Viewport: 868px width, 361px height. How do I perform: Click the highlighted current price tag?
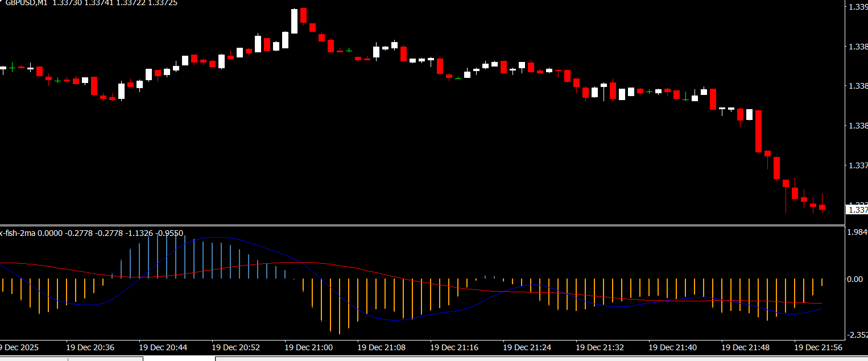pyautogui.click(x=857, y=210)
